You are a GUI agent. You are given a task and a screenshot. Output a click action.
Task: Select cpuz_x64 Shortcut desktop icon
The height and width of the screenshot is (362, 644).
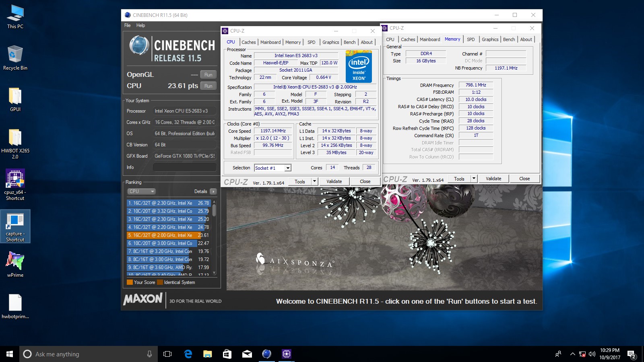(15, 185)
